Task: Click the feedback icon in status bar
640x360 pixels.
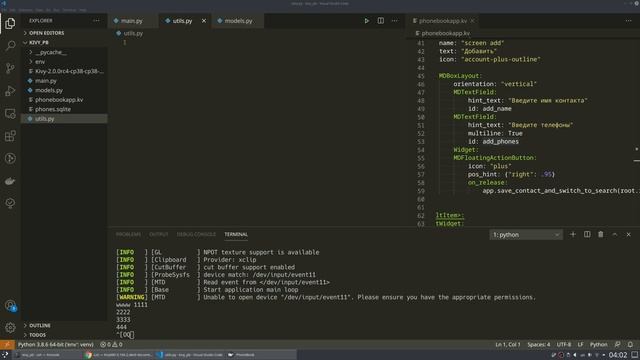Action: click(x=618, y=344)
